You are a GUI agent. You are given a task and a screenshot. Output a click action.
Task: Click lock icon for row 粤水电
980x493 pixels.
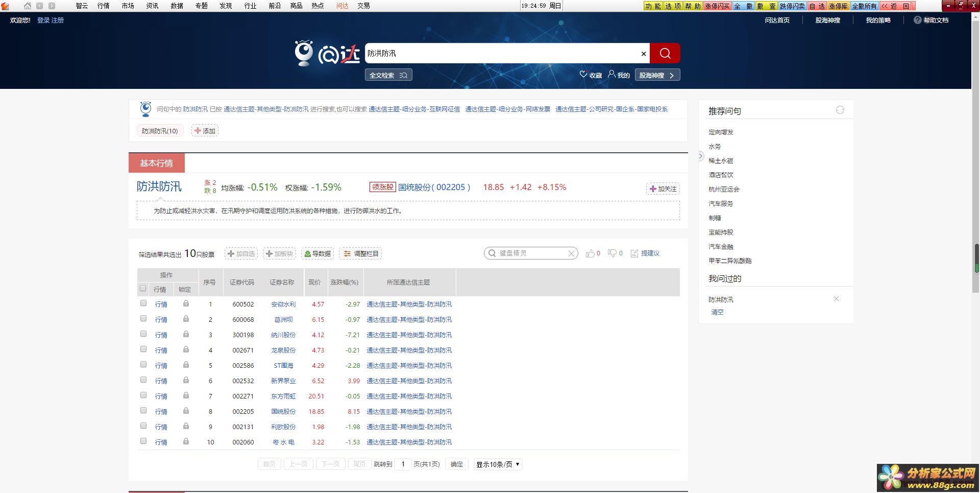tap(186, 441)
